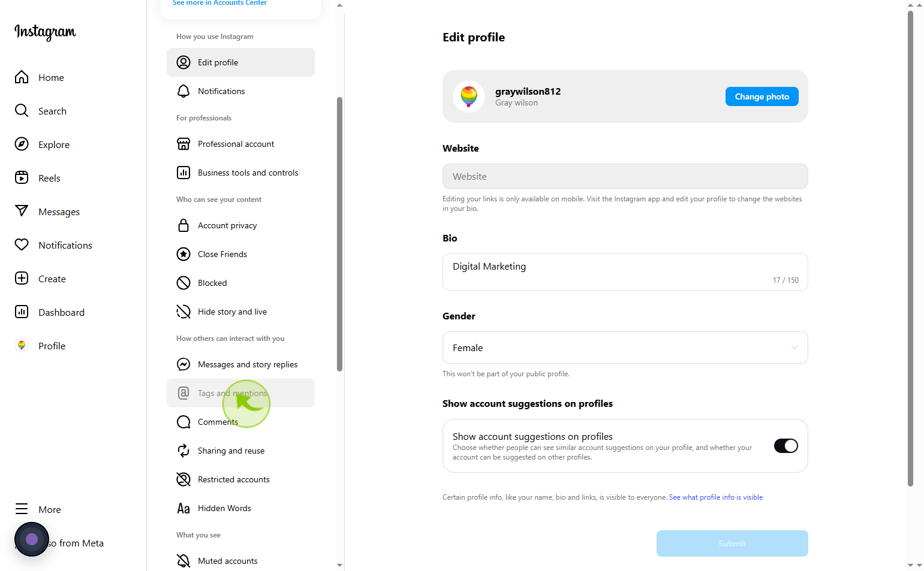The image size is (924, 571).
Task: Click the settings list scrollbar
Action: 339,234
